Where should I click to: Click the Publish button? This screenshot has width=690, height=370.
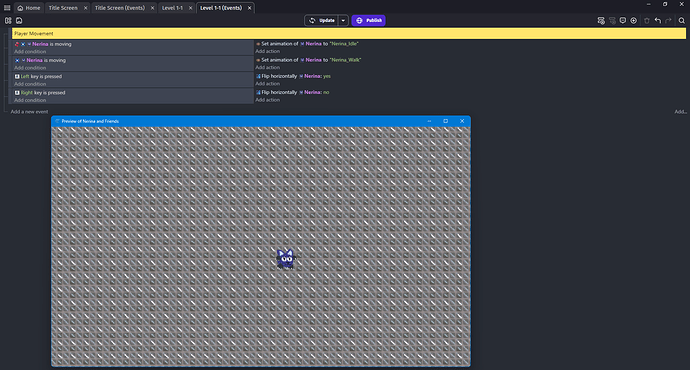pyautogui.click(x=368, y=20)
